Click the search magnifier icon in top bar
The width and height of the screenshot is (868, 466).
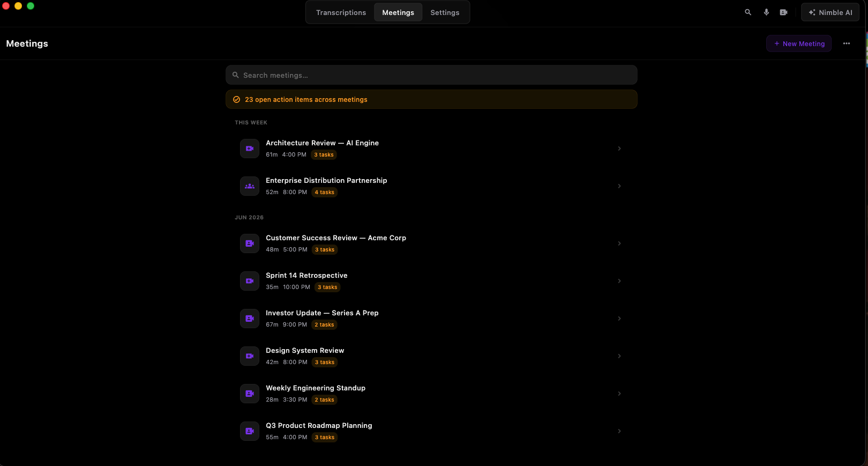748,12
